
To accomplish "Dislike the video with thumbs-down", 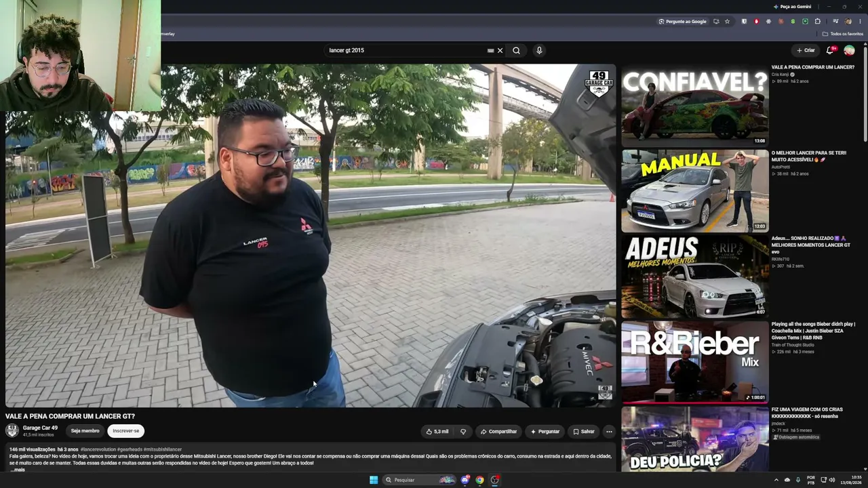I will coord(463,431).
